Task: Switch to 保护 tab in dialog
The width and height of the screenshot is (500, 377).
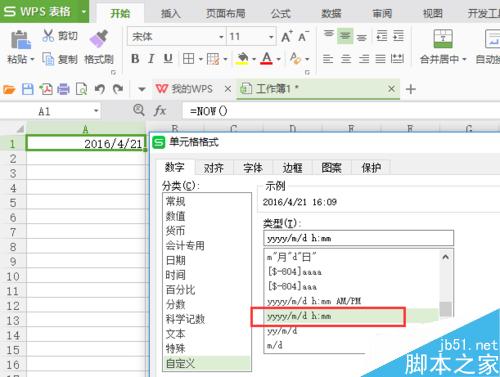Action: [371, 167]
